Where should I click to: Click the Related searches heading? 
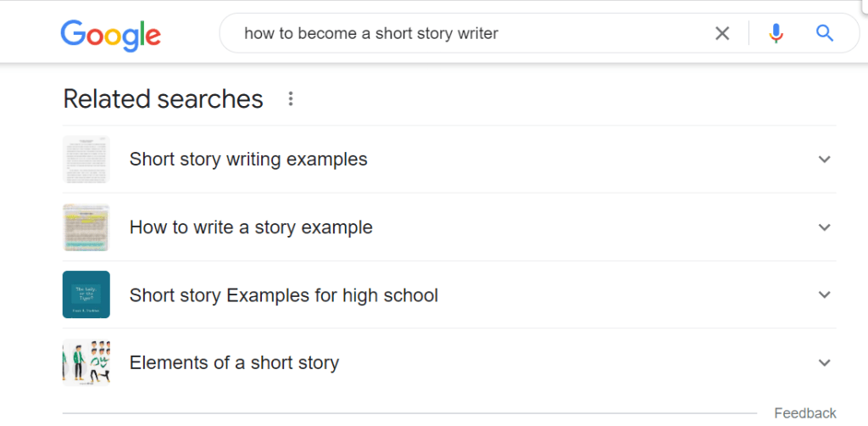(x=163, y=99)
